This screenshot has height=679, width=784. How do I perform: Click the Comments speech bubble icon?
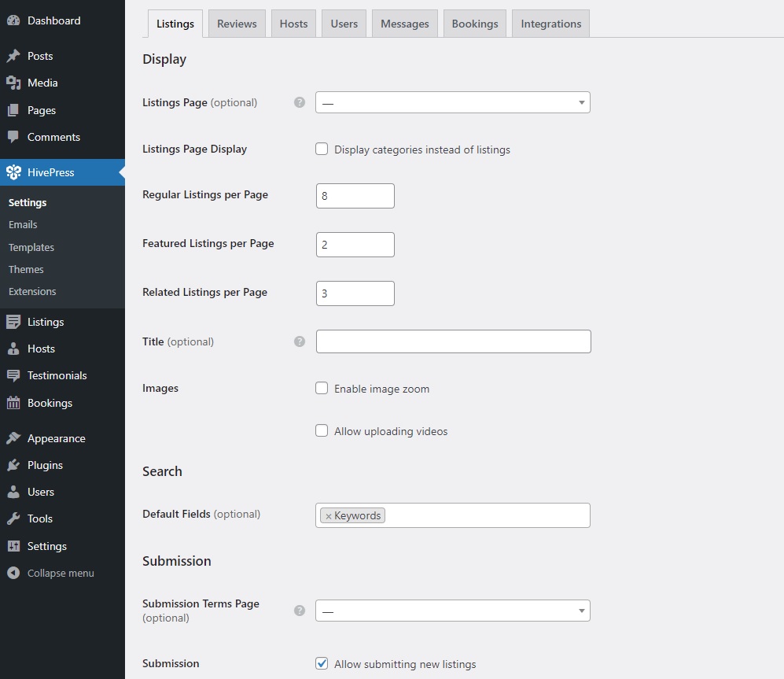[15, 137]
